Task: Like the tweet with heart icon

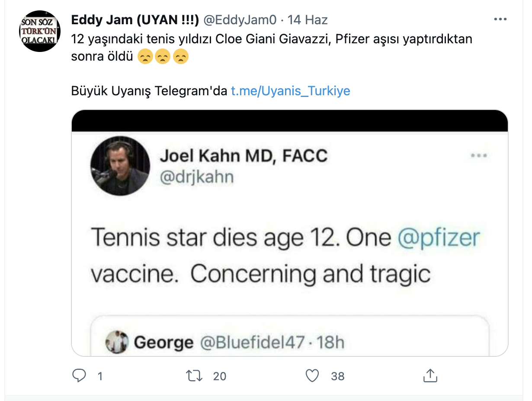Action: (x=312, y=376)
